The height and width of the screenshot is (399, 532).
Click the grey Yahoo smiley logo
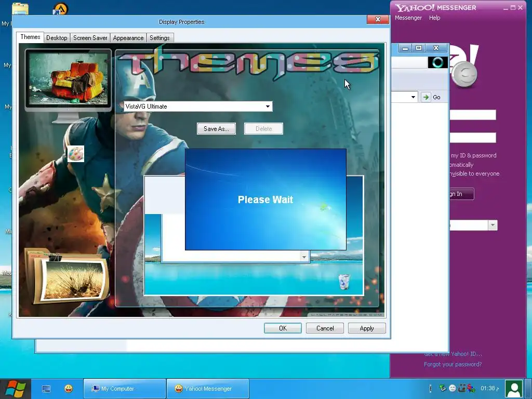(465, 75)
